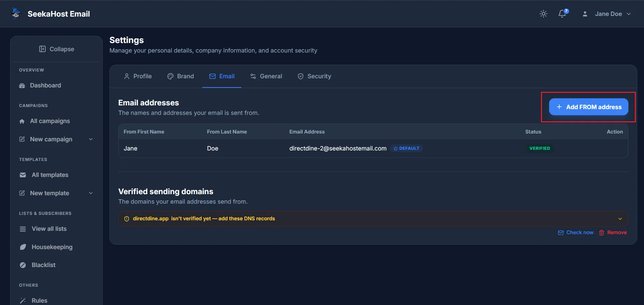This screenshot has width=644, height=305.
Task: Click the directdine.app domain name
Action: click(150, 219)
